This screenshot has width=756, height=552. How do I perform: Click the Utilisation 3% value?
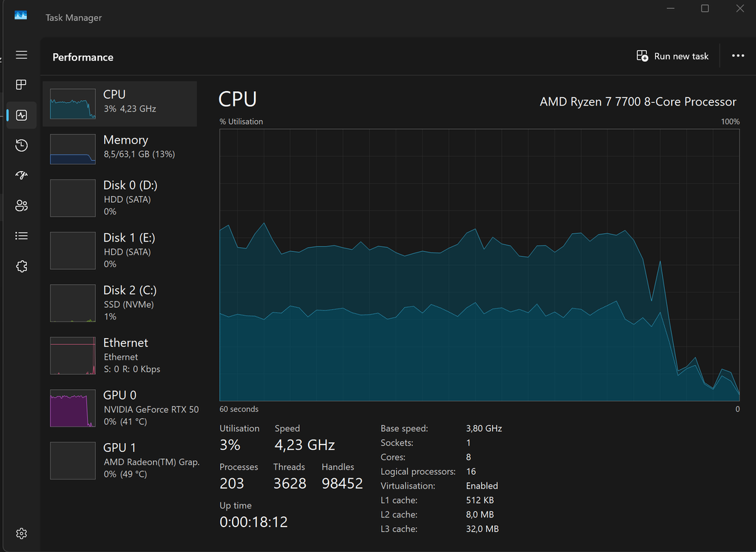click(230, 444)
